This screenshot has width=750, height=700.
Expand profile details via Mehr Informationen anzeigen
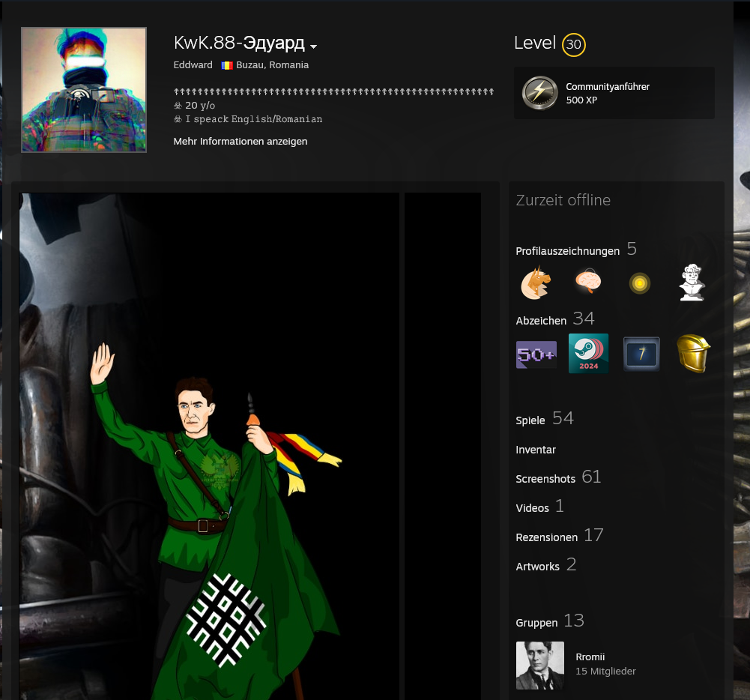[x=240, y=142]
